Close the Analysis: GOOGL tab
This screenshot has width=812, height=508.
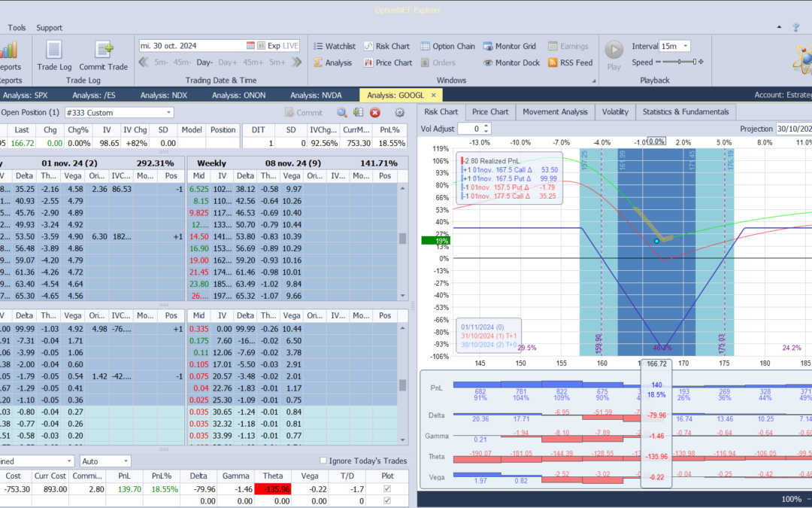pyautogui.click(x=434, y=95)
